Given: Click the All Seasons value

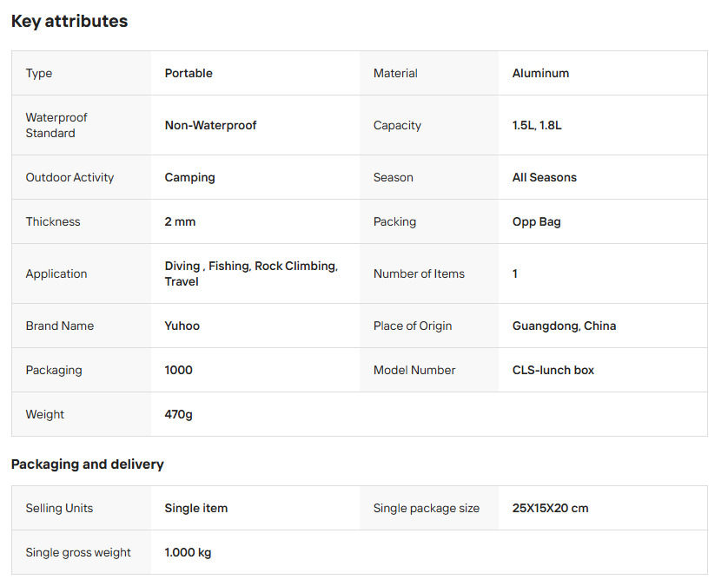Looking at the screenshot, I should point(544,178).
